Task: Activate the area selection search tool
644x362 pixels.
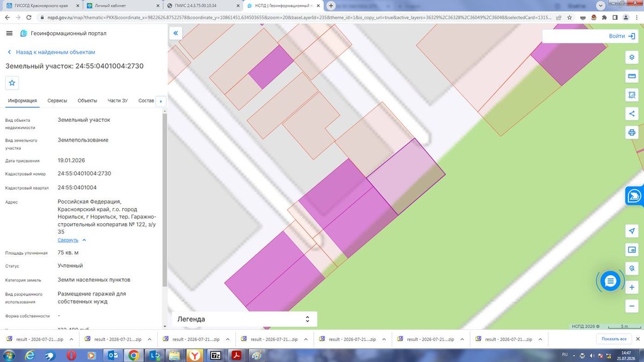Action: click(x=632, y=95)
